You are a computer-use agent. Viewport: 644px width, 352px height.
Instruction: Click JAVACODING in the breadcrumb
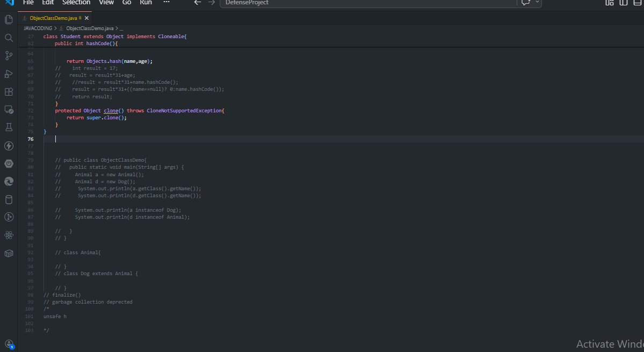(x=38, y=28)
